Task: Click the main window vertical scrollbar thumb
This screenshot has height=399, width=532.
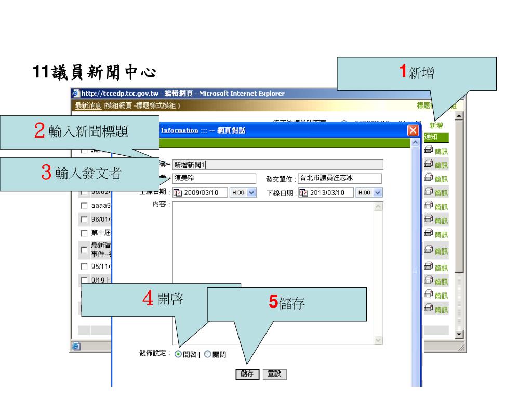Action: pos(459,197)
